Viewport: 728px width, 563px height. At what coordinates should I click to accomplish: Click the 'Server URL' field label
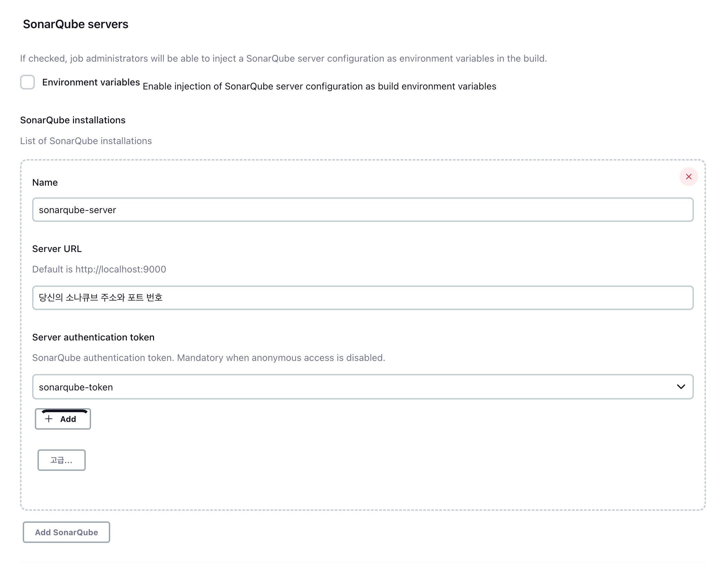[x=57, y=249]
